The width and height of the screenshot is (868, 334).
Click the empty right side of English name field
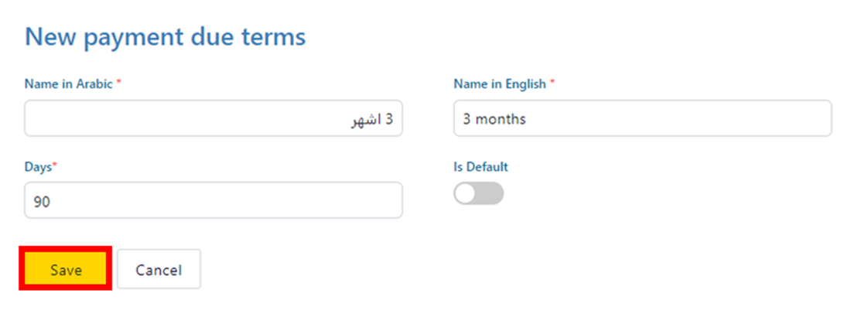(x=735, y=119)
